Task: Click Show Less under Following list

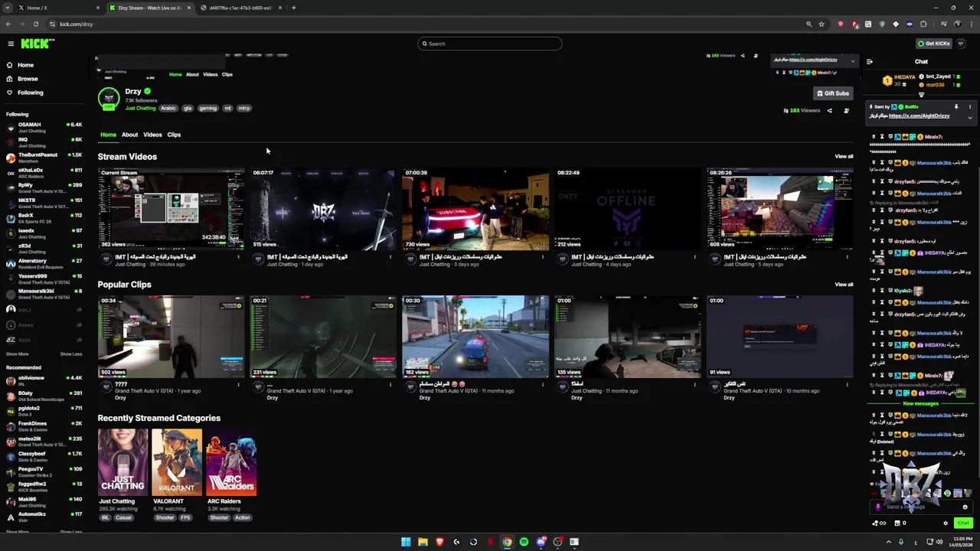Action: click(71, 354)
